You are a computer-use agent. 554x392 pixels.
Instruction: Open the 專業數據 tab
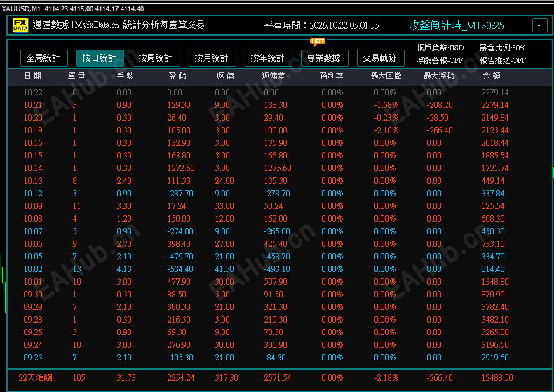[325, 58]
